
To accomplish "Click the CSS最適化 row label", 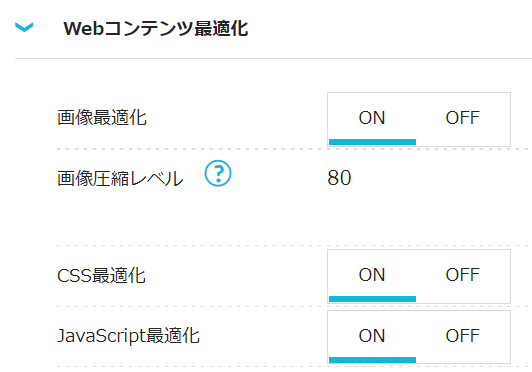I will coord(101,275).
